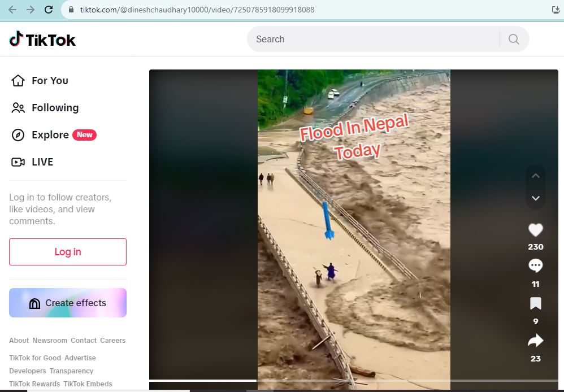Go back with the browser arrow
The width and height of the screenshot is (564, 392).
12,10
